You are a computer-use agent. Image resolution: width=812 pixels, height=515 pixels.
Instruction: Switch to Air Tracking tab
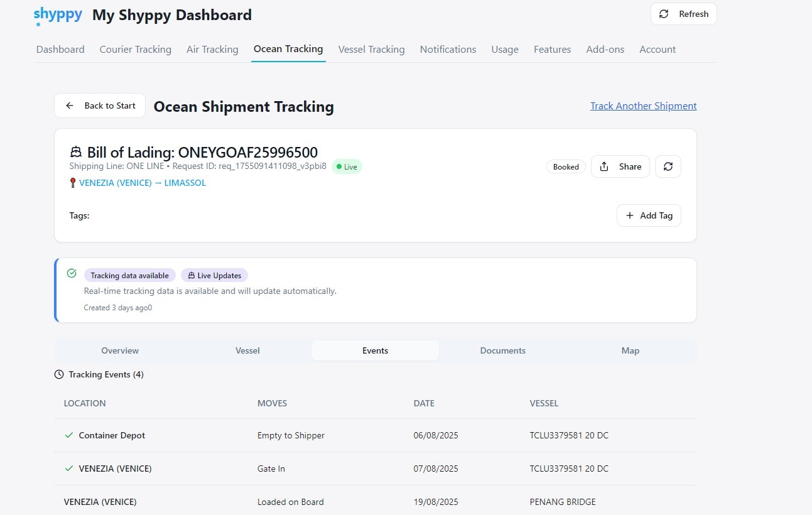coord(212,49)
